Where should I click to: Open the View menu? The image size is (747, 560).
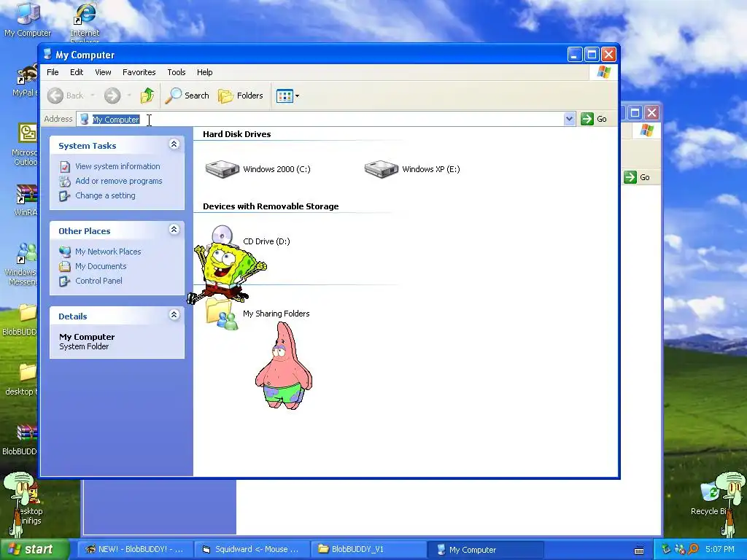tap(103, 72)
